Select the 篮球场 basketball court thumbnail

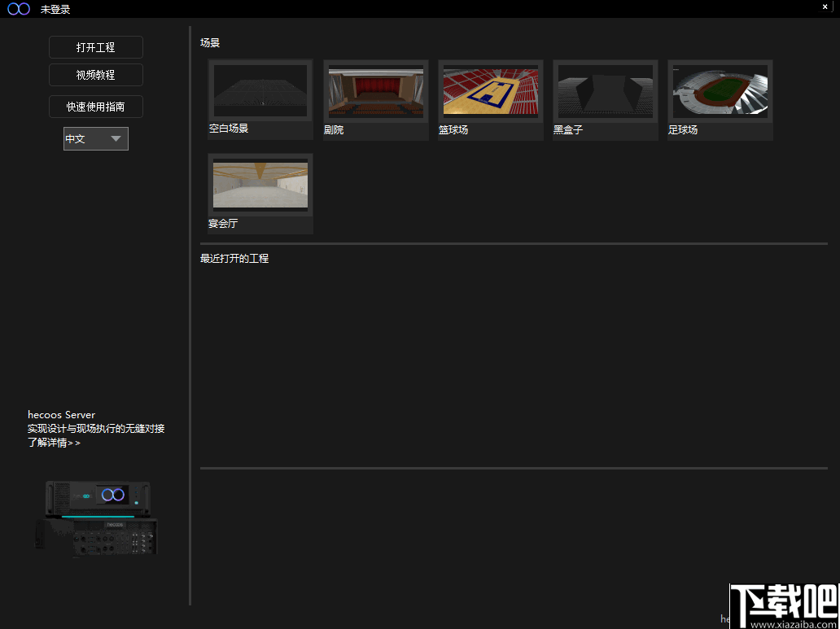pyautogui.click(x=491, y=92)
